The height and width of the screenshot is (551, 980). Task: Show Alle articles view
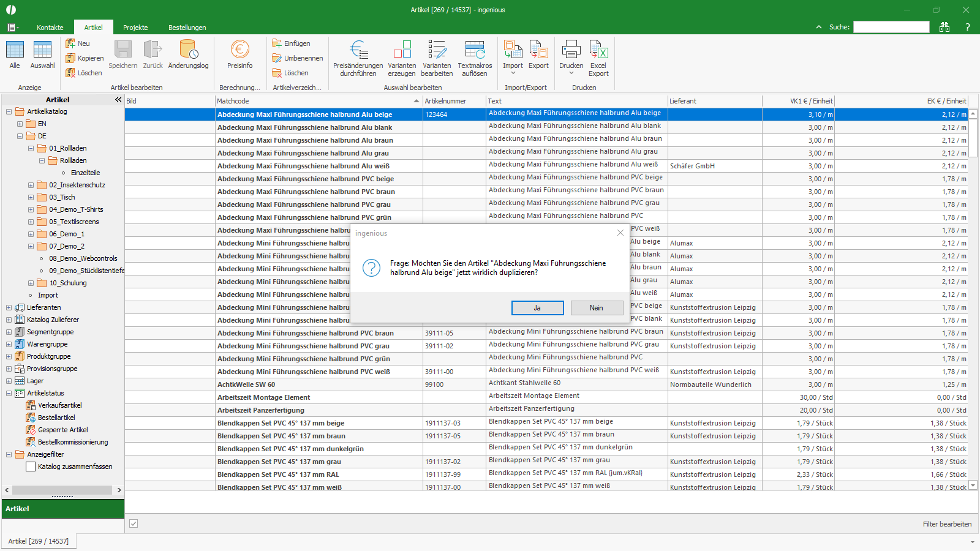15,50
